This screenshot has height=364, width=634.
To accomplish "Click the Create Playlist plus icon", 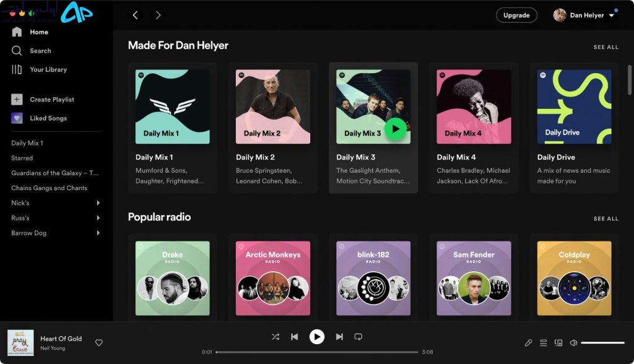I will point(17,99).
